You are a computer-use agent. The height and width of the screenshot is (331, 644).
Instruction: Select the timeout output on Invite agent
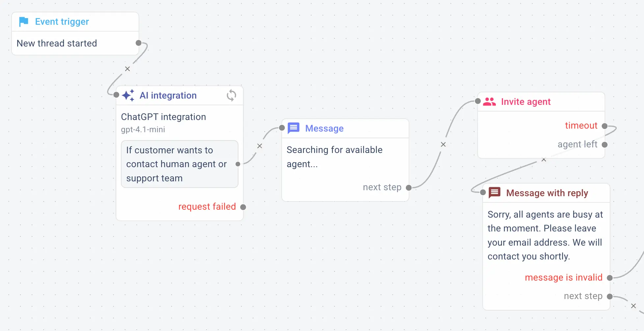[x=604, y=126]
